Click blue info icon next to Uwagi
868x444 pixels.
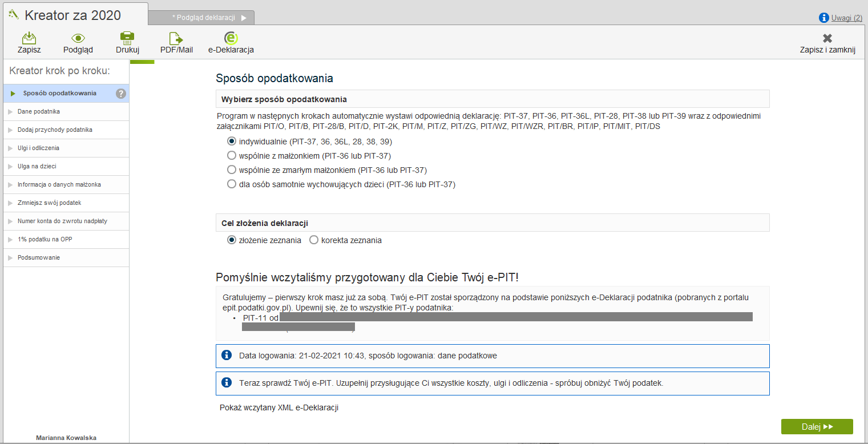click(x=823, y=18)
